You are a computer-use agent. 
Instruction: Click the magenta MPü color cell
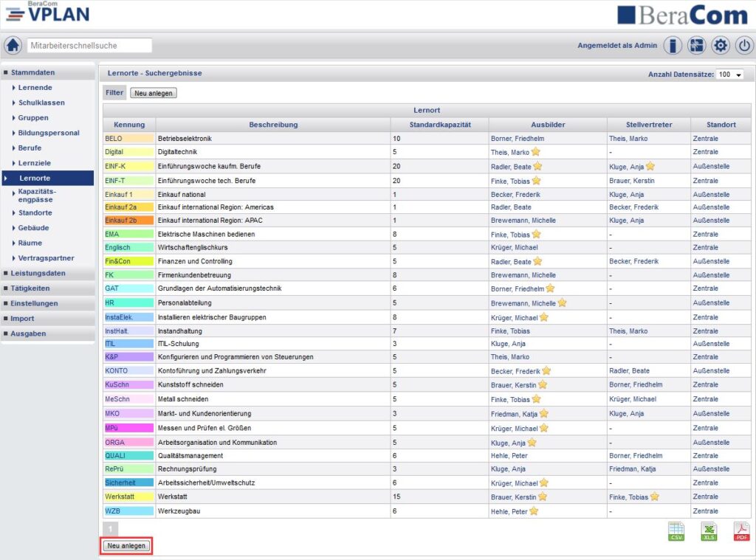[128, 428]
